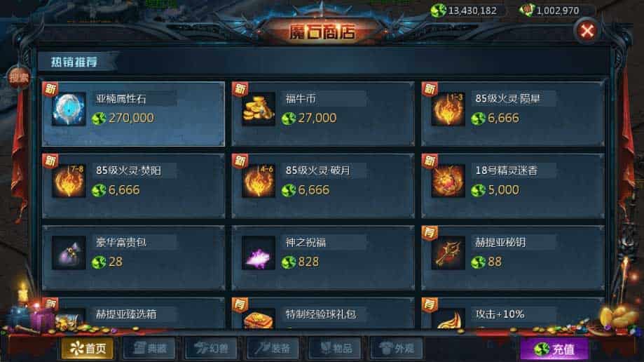
Task: Open the 外观 tab
Action: tap(397, 349)
